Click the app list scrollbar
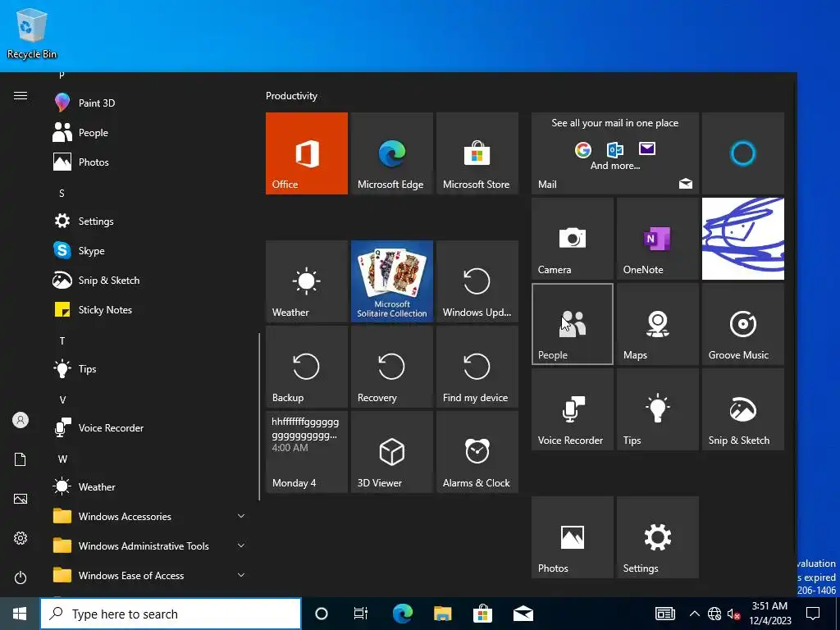840x630 pixels. (x=259, y=417)
